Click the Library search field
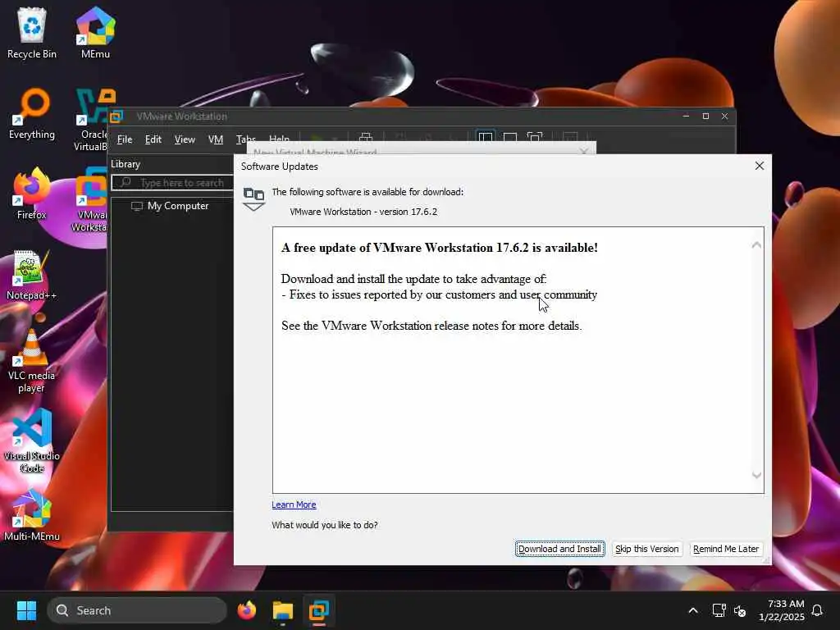Viewport: 840px width, 630px height. 172,183
